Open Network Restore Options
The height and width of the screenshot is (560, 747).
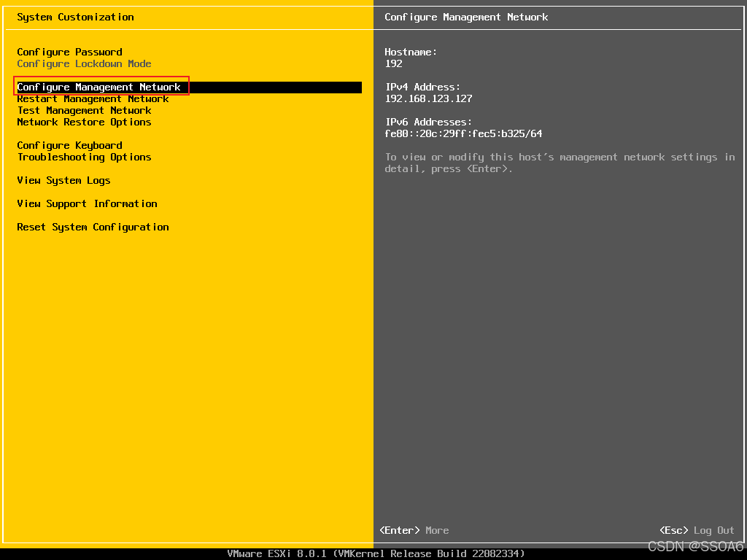(x=85, y=122)
